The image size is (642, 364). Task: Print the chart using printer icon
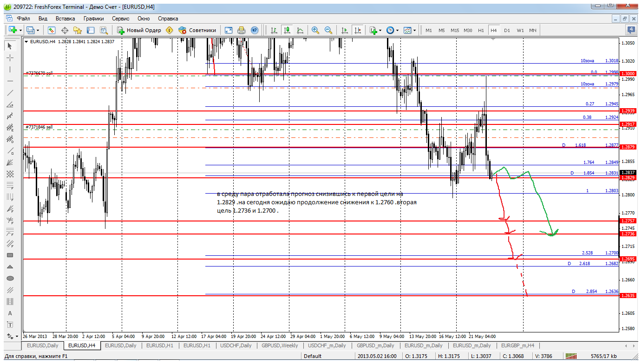tap(241, 30)
